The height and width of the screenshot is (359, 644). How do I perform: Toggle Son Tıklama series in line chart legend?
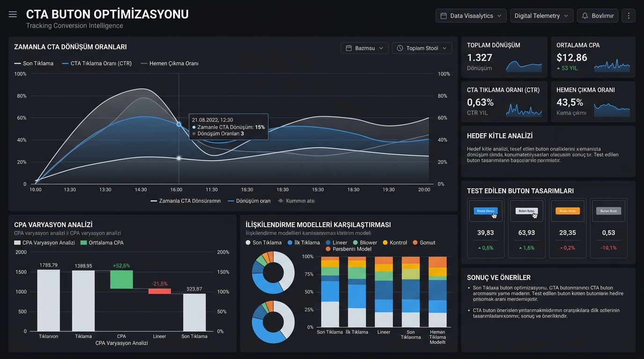coord(34,64)
